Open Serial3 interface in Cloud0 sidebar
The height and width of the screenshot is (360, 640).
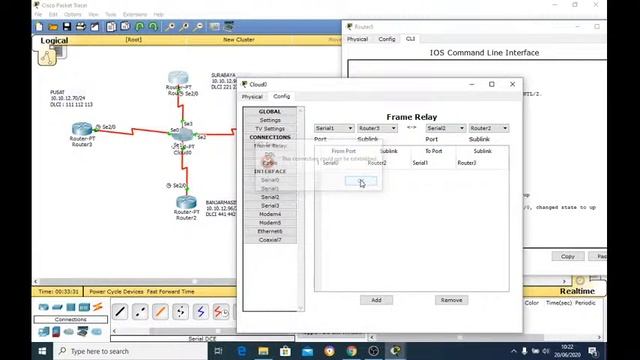[270, 206]
